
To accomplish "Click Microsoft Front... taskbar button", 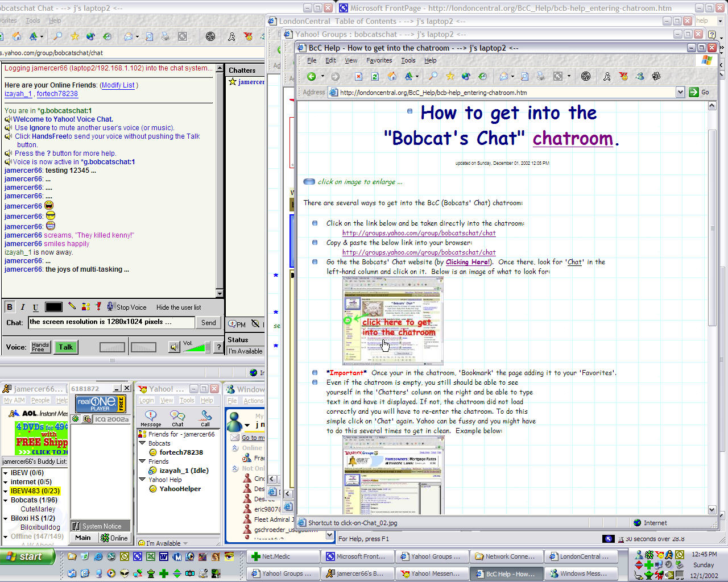I will [357, 556].
